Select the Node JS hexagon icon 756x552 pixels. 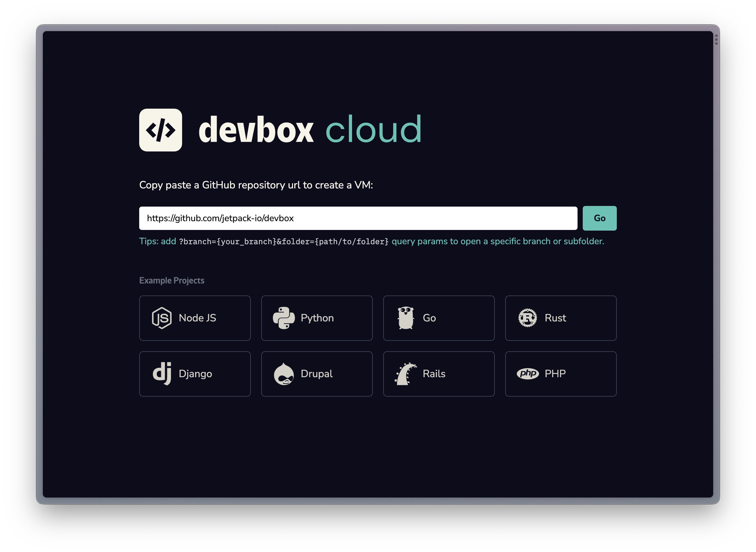(x=162, y=318)
